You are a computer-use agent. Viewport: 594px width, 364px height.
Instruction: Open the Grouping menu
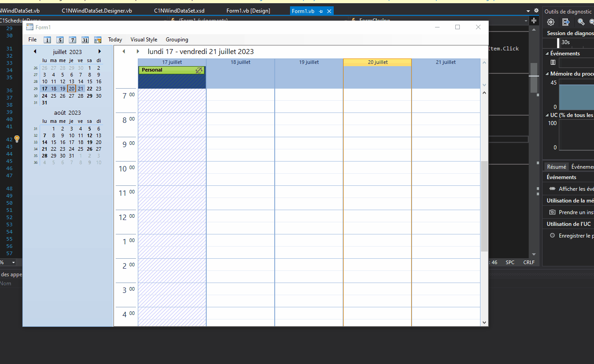[x=177, y=40]
